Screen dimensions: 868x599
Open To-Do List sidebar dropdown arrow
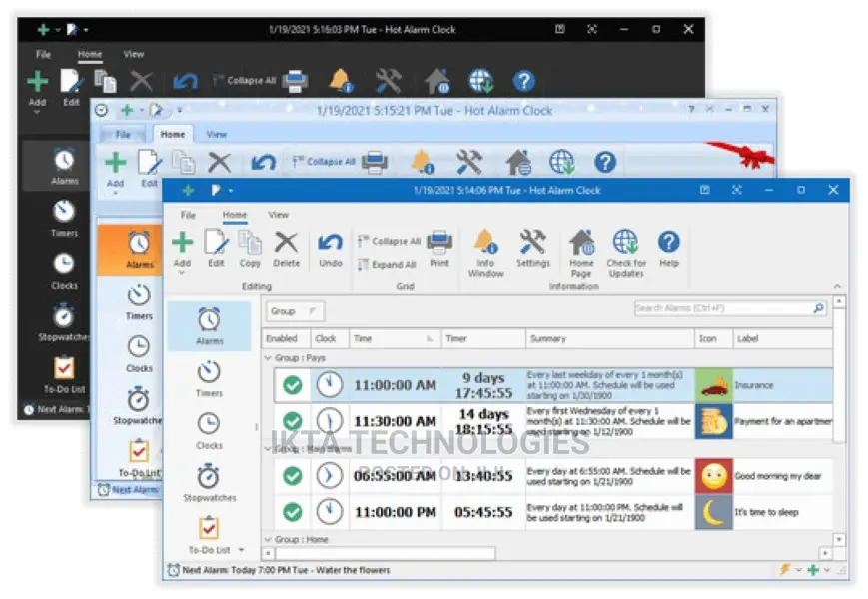coord(241,550)
